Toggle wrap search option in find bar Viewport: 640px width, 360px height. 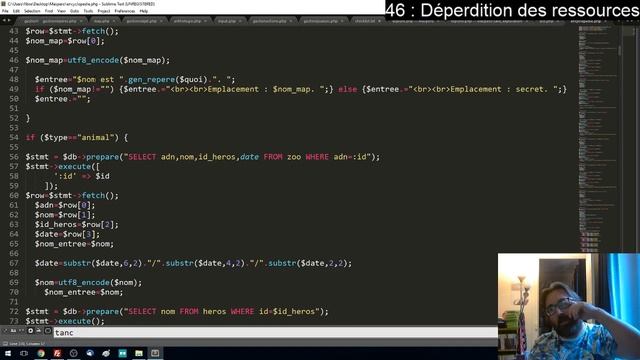[x=31, y=331]
